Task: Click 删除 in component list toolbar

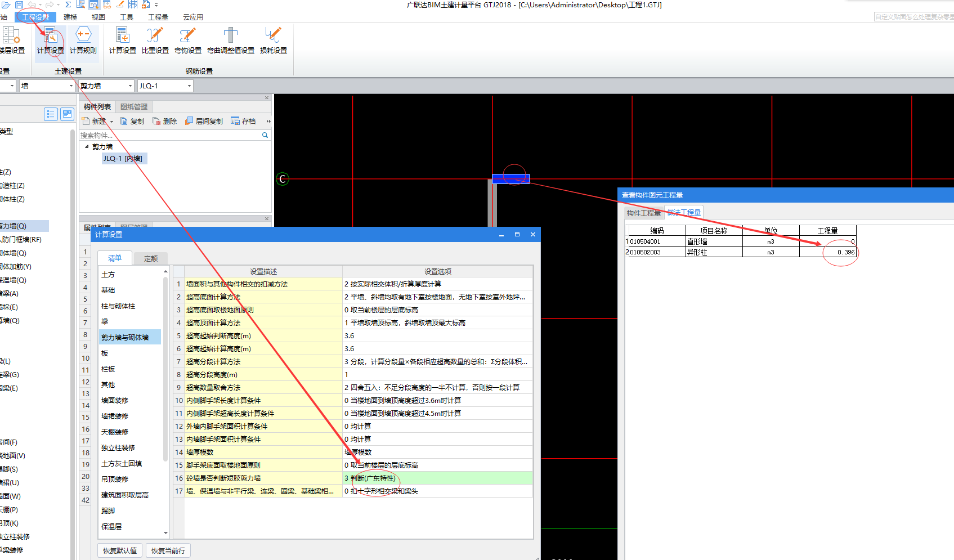Action: point(165,121)
